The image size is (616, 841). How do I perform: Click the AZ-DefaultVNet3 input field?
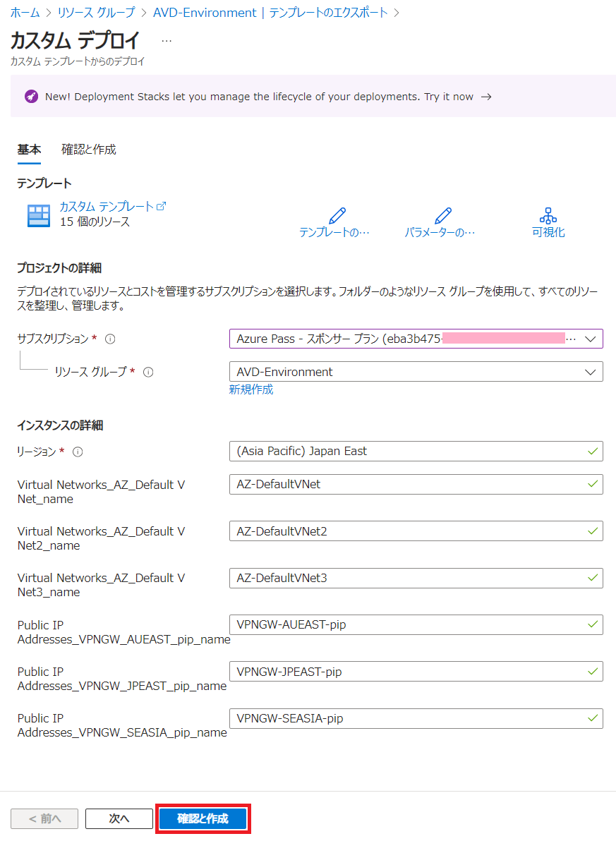point(416,579)
